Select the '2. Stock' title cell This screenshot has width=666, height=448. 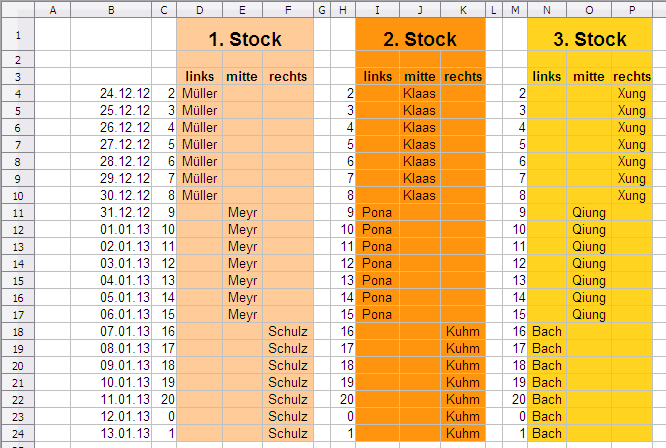click(420, 40)
